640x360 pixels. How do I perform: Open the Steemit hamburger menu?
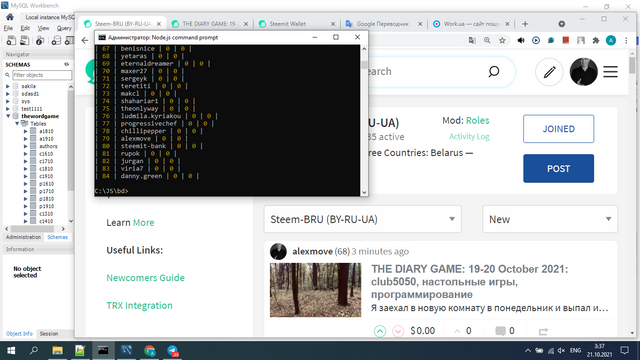(x=610, y=72)
